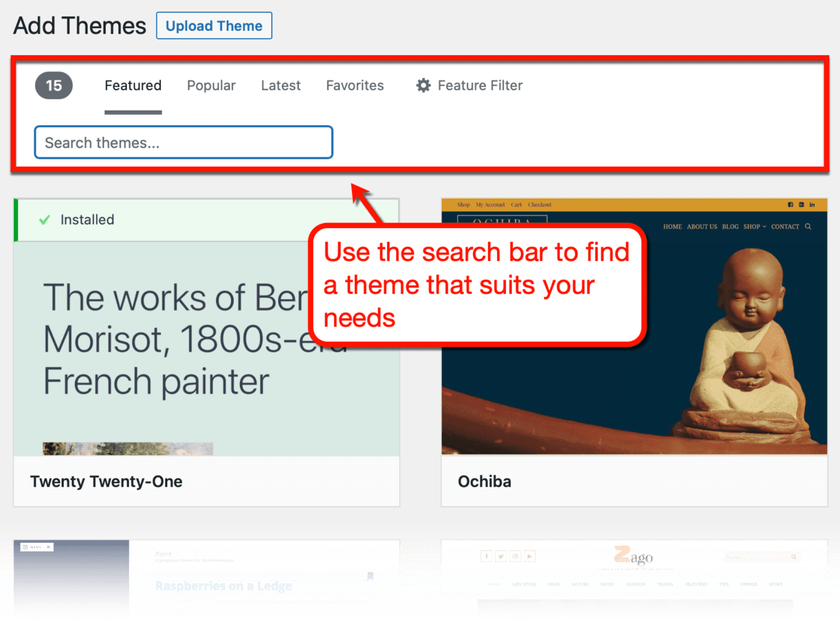Click the YouTube icon on the Zago preview
840x626 pixels.
529,557
